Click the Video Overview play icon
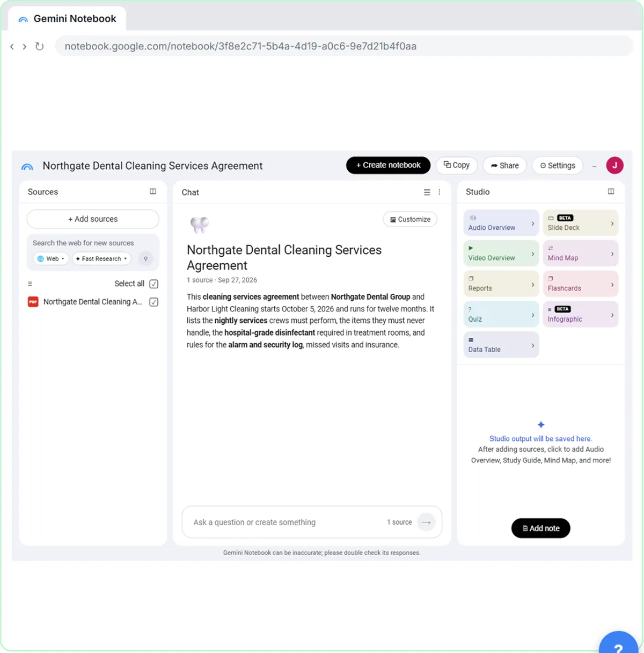The image size is (644, 653). 471,248
